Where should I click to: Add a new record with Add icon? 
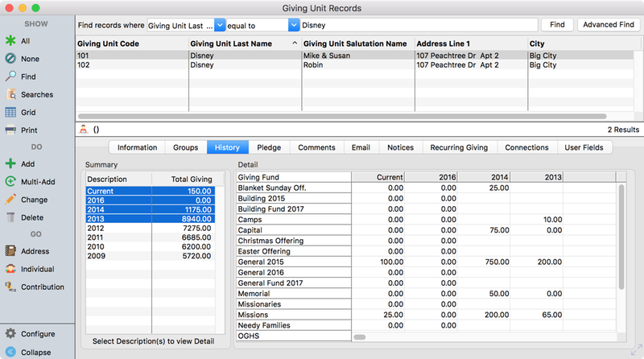pyautogui.click(x=10, y=164)
